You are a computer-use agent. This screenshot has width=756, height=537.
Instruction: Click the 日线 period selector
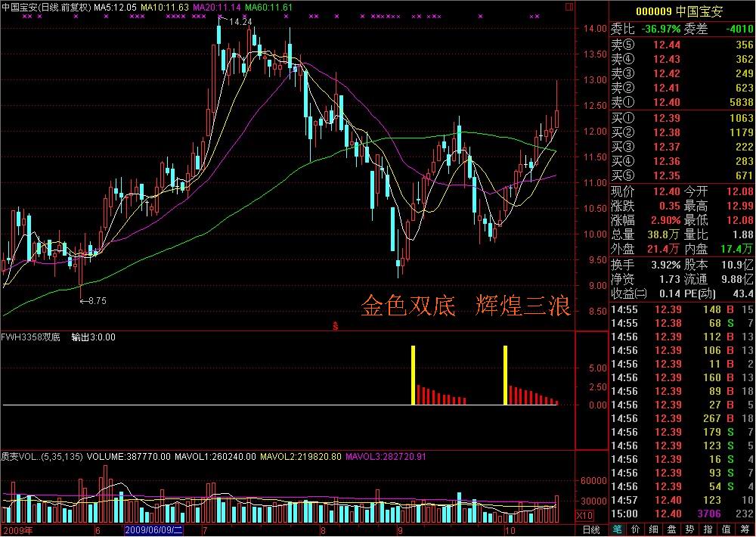coord(591,529)
